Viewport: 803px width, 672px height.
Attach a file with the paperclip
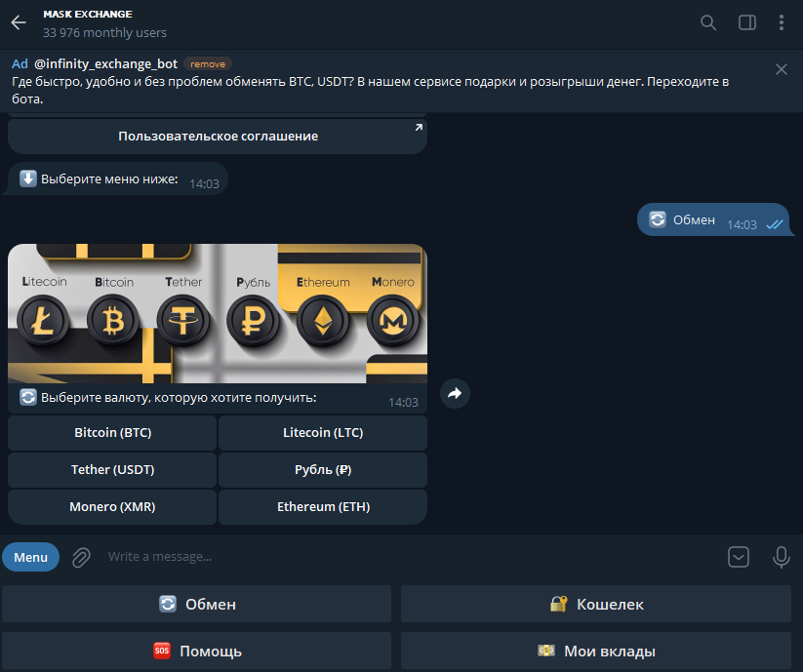pos(81,557)
